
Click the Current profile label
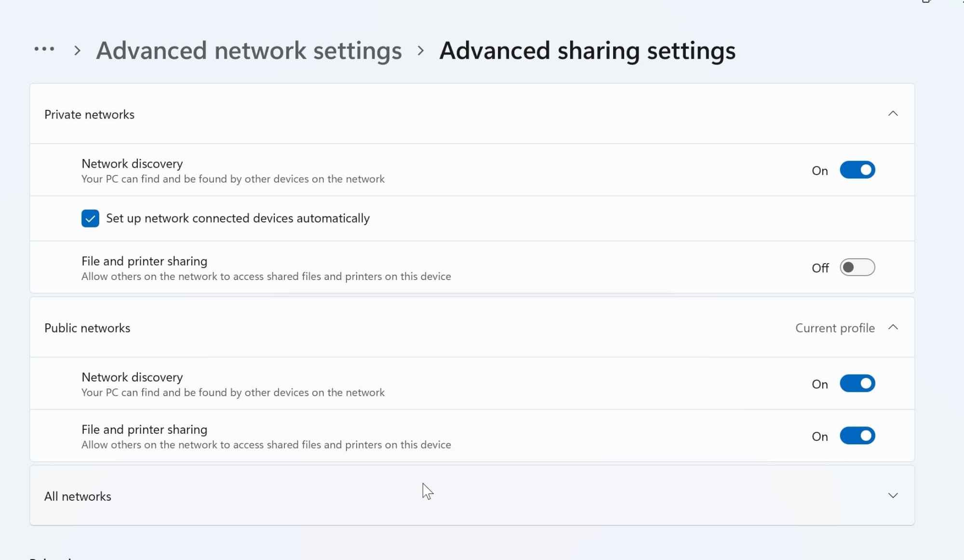click(x=834, y=328)
